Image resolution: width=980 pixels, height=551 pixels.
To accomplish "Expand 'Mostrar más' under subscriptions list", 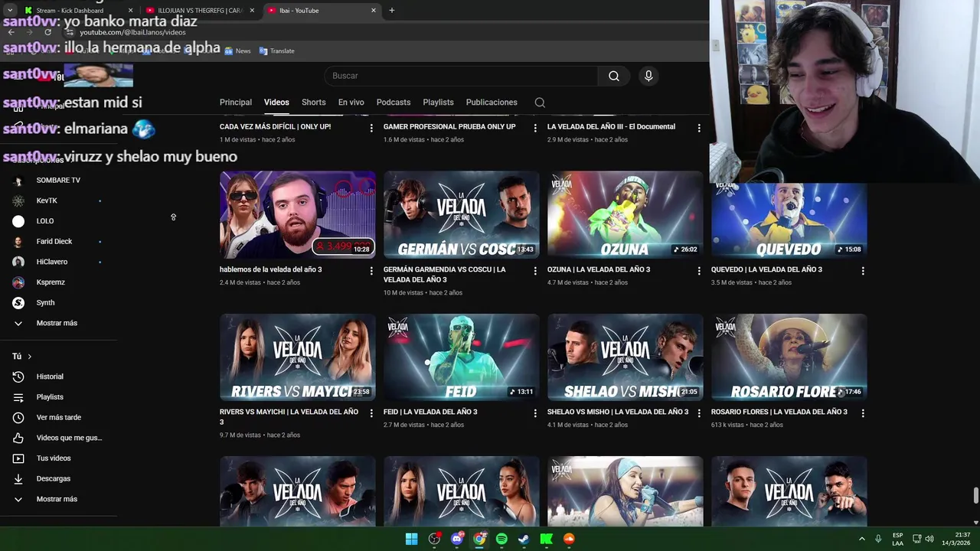I will [58, 323].
